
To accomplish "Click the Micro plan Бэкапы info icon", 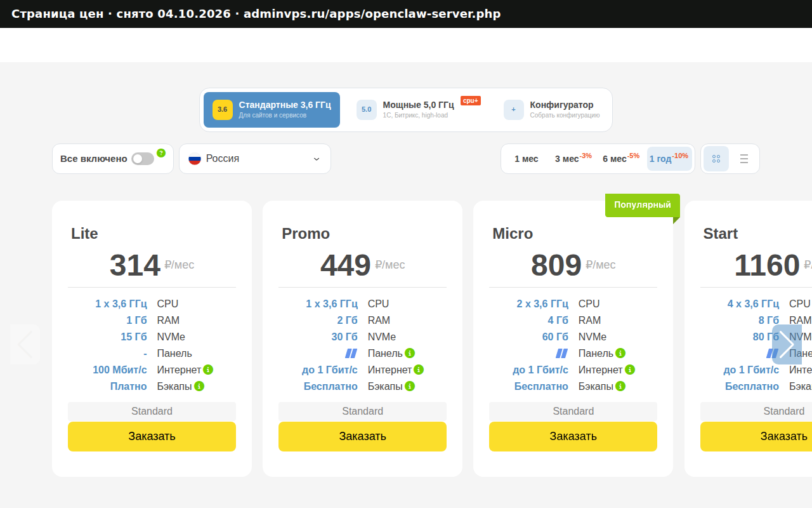I will coord(620,386).
